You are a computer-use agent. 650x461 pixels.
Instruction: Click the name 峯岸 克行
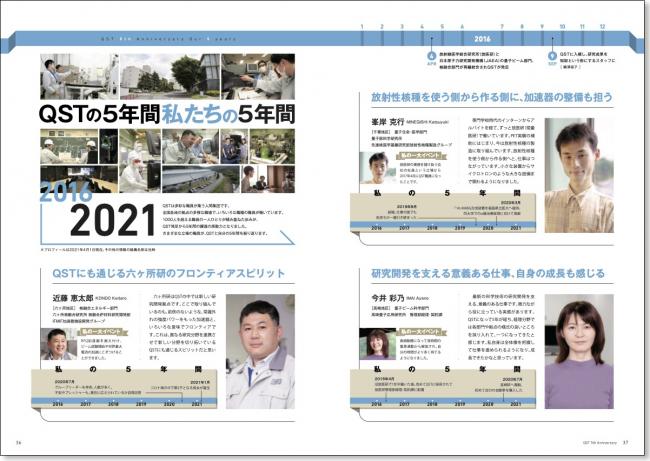[x=388, y=122]
